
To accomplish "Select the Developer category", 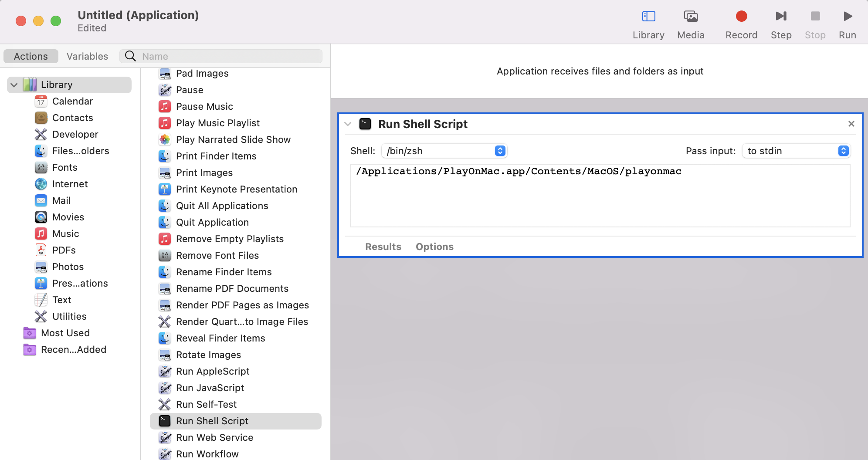I will pyautogui.click(x=66, y=135).
